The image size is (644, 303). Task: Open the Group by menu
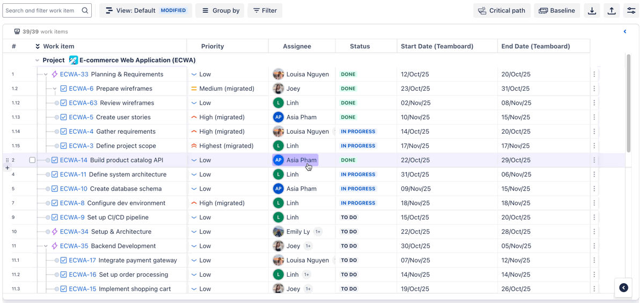tap(220, 11)
